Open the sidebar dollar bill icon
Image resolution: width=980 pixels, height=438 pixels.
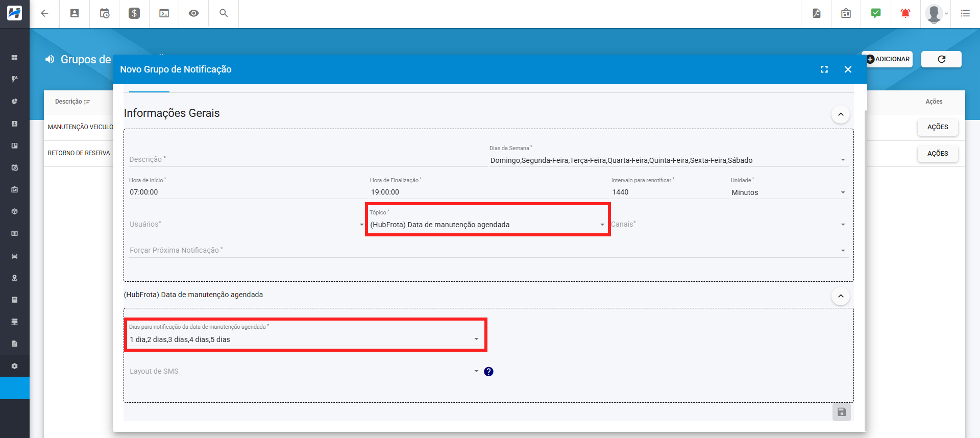[14, 233]
